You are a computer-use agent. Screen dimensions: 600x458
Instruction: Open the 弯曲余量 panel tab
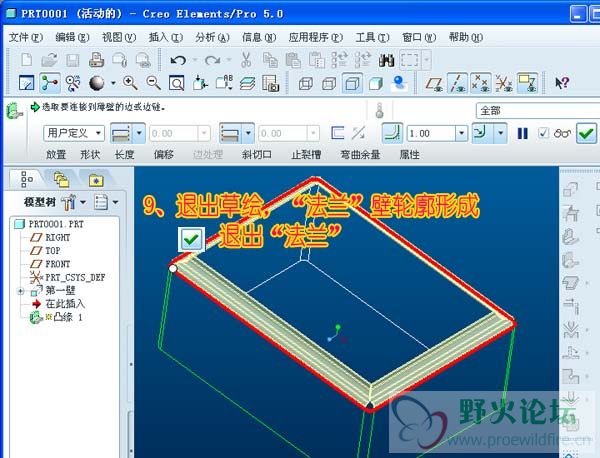coord(360,155)
